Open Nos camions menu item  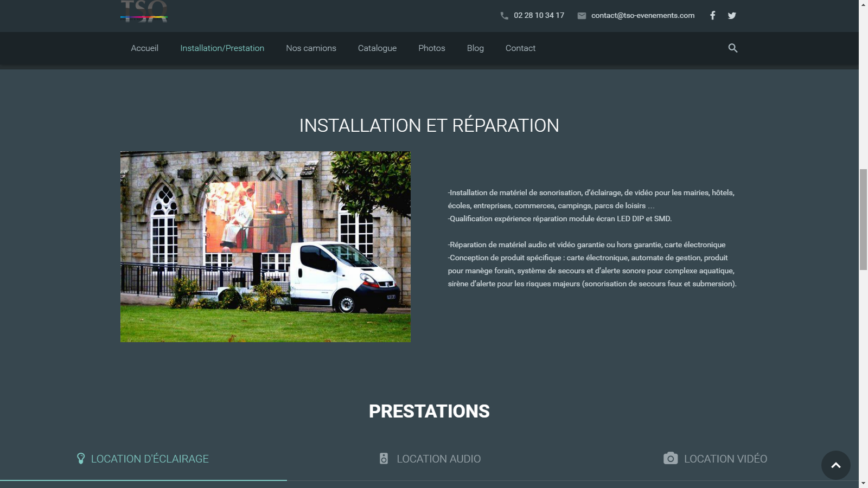coord(311,48)
